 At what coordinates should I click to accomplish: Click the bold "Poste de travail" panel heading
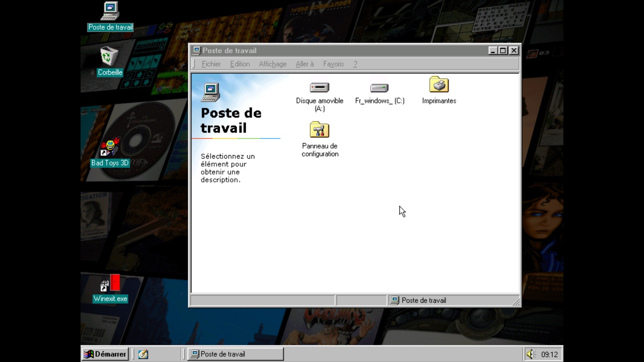[231, 120]
